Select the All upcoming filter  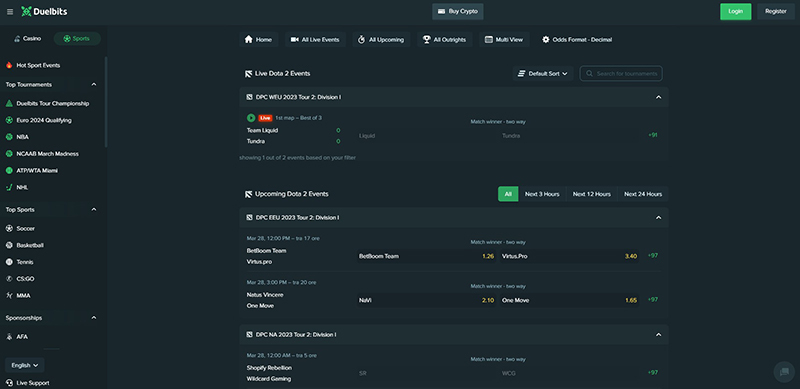508,194
